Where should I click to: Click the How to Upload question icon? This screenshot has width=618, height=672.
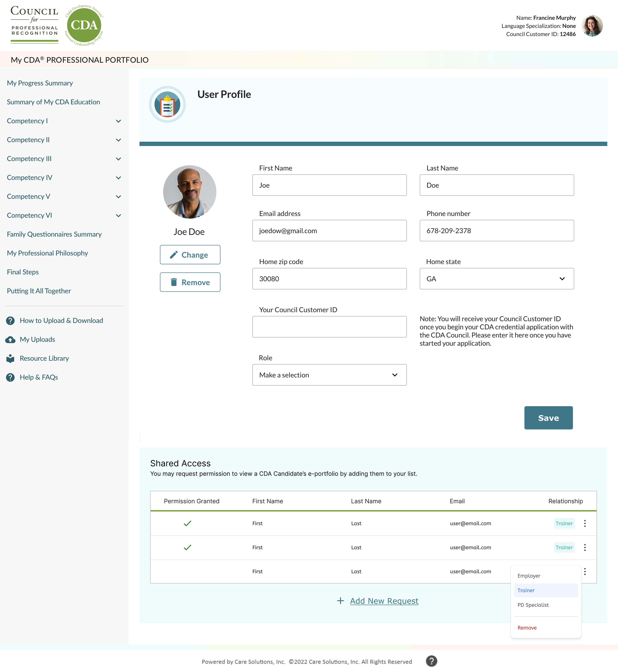coord(10,321)
